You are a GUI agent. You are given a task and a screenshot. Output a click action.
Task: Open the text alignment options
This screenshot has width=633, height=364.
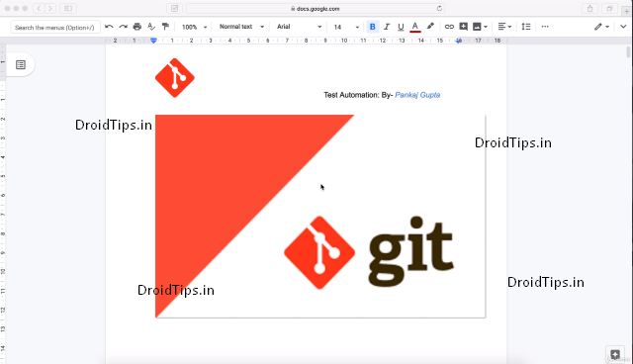504,27
